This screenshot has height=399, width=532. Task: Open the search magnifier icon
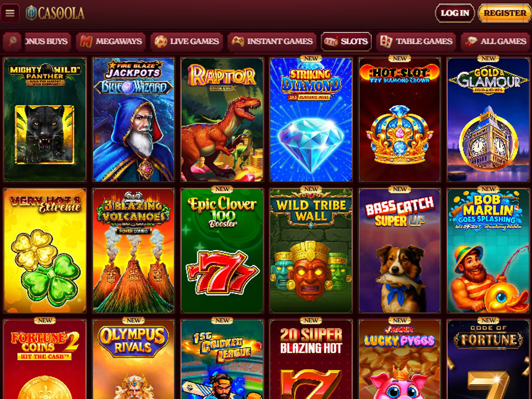[12, 42]
